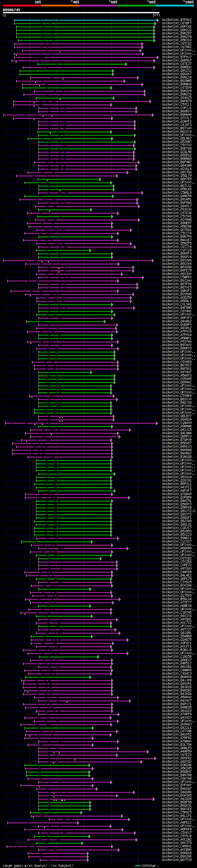
Task: Click the cyan ~100% identity legend segment
Action: pos(175,6)
